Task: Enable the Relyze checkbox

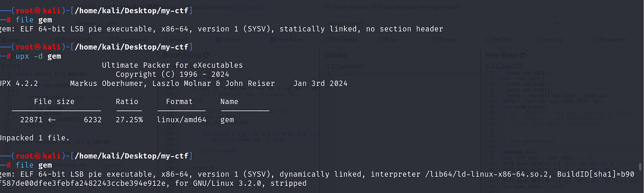Action: point(434,40)
